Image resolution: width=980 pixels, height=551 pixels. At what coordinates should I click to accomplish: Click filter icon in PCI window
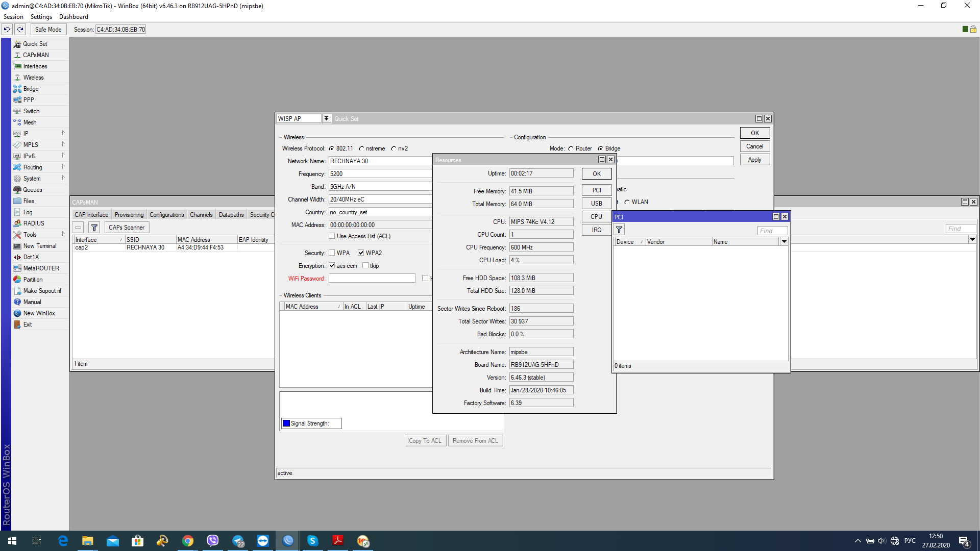point(619,230)
